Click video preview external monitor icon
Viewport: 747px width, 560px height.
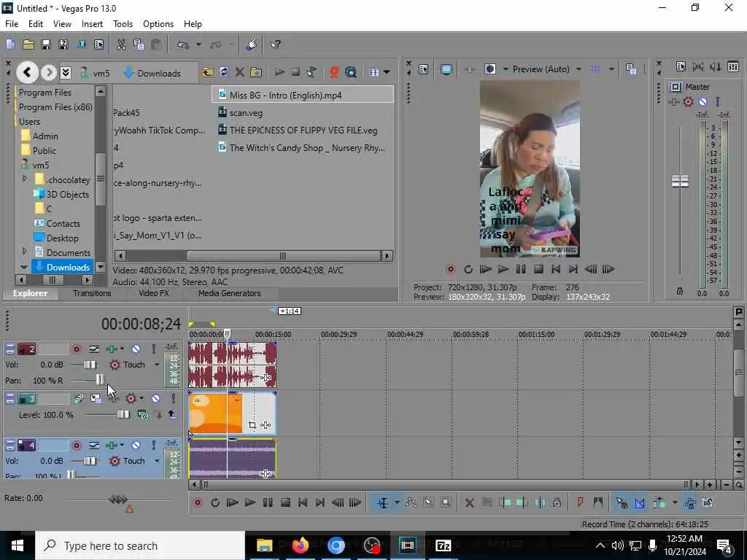tap(446, 69)
